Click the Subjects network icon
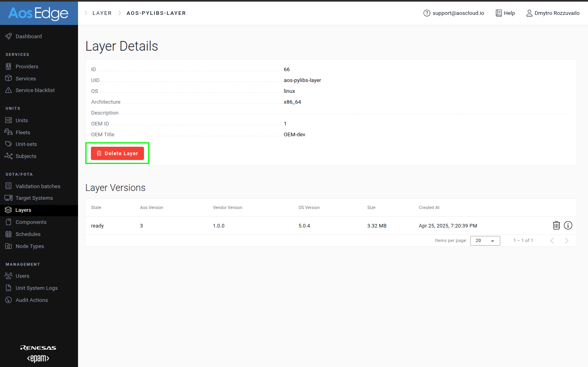The image size is (588, 367). [8, 156]
